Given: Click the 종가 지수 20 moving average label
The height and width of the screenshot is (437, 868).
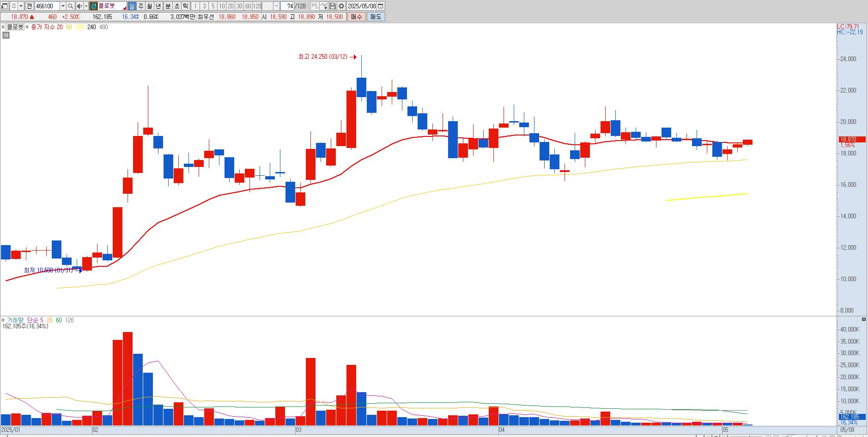Looking at the screenshot, I should pyautogui.click(x=47, y=27).
